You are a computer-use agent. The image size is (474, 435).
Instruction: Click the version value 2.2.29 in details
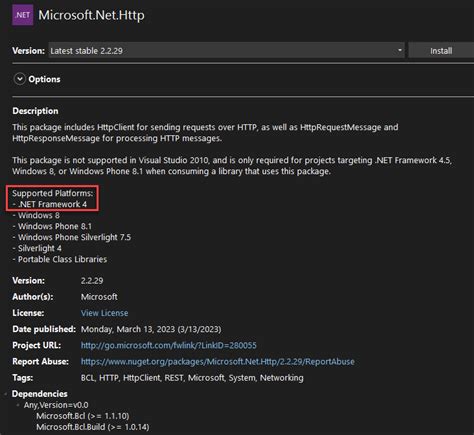point(92,281)
